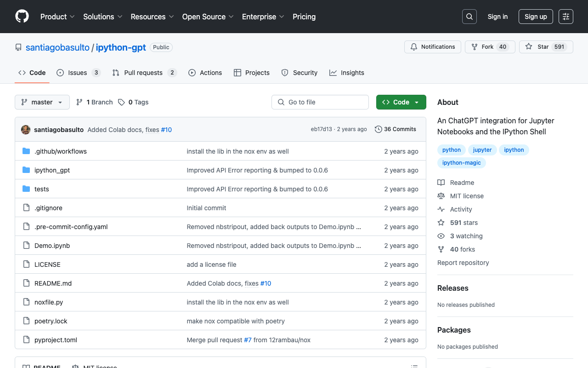
Task: Click the file icon next to LICENSE
Action: coord(26,264)
